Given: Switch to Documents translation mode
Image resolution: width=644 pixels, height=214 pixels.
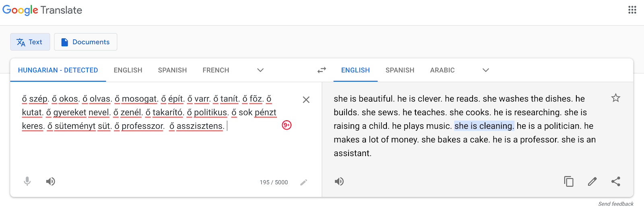Looking at the screenshot, I should (85, 42).
